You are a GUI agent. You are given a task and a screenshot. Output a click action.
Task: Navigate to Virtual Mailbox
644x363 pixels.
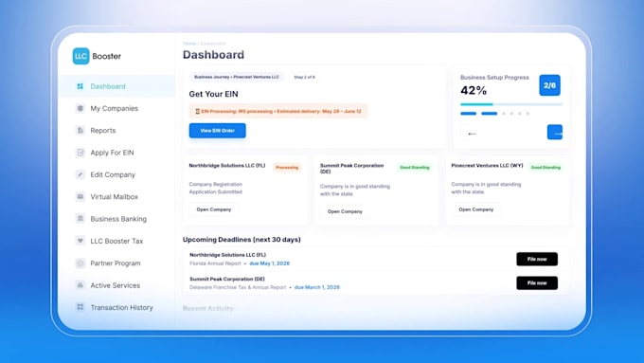(115, 197)
